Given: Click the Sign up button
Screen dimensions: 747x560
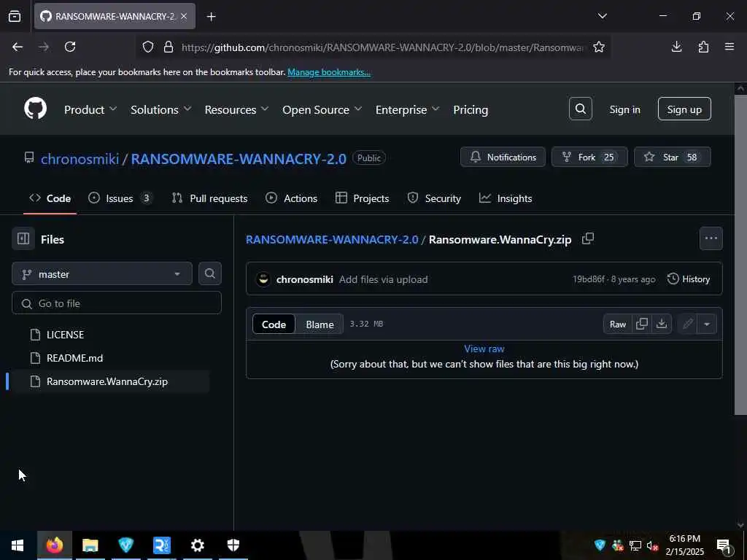Looking at the screenshot, I should [684, 109].
